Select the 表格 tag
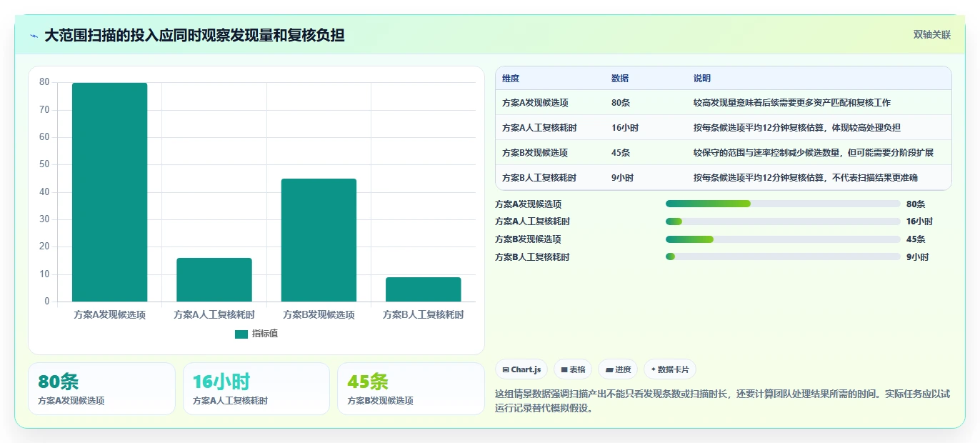The width and height of the screenshot is (980, 443). (573, 369)
